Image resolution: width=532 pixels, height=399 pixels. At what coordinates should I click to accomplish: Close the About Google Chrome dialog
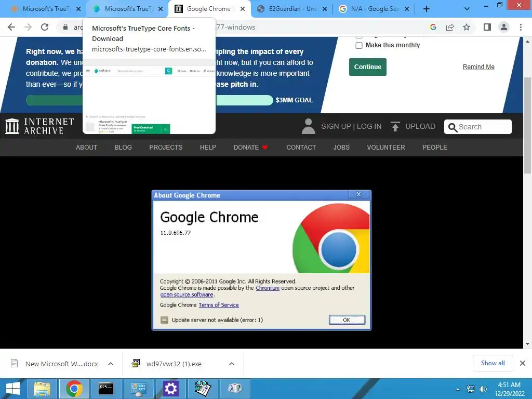tap(358, 194)
